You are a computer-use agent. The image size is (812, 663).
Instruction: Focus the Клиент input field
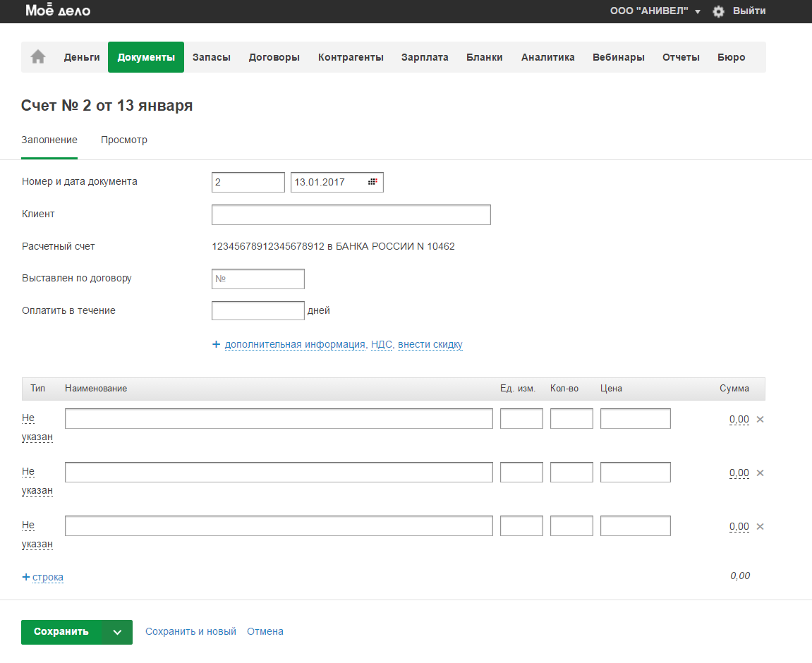pos(351,214)
